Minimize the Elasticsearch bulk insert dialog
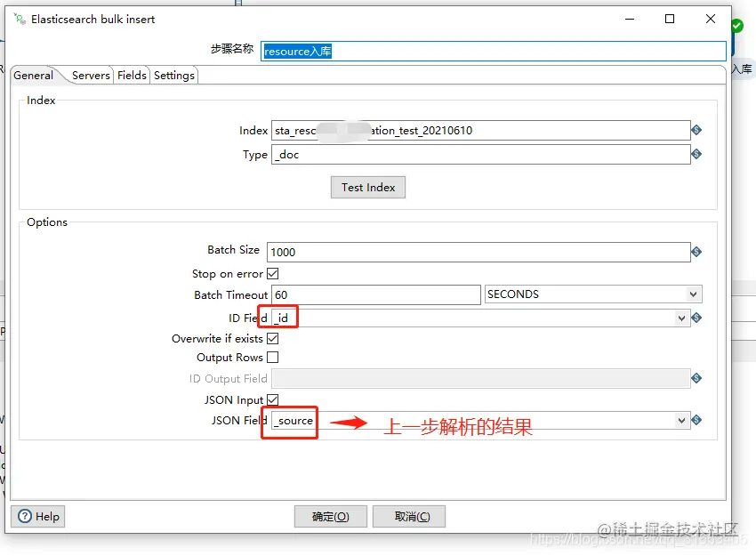The height and width of the screenshot is (556, 756). pyautogui.click(x=630, y=19)
